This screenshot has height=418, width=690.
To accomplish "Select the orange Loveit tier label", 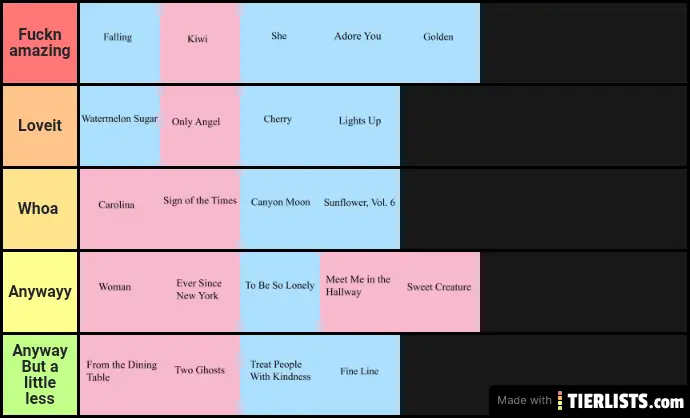I will pos(40,126).
